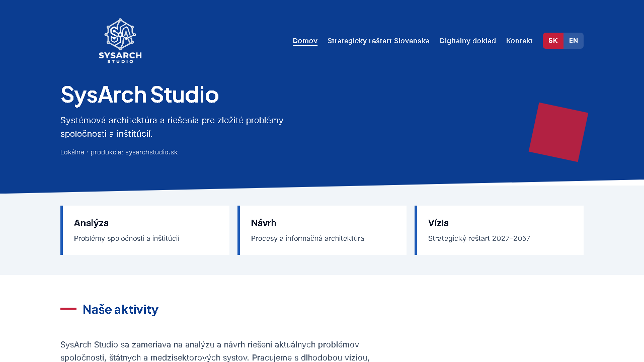This screenshot has width=644, height=362.
Task: Open the Domov menu item
Action: click(305, 41)
